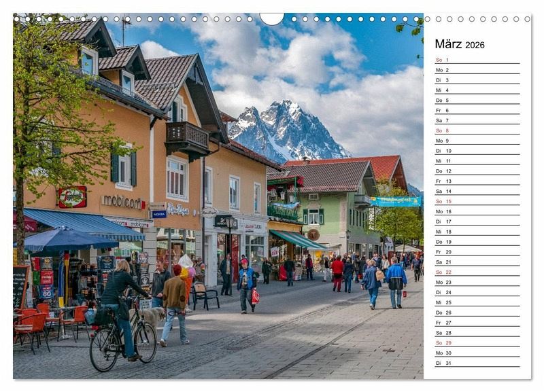The image size is (544, 392).
Task: Select the Sa 21 date row
Action: pos(477,262)
